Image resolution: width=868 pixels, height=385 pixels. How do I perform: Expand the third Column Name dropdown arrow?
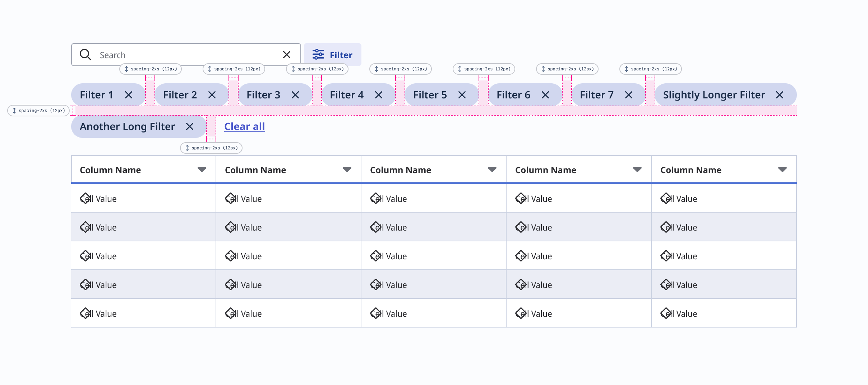click(492, 170)
